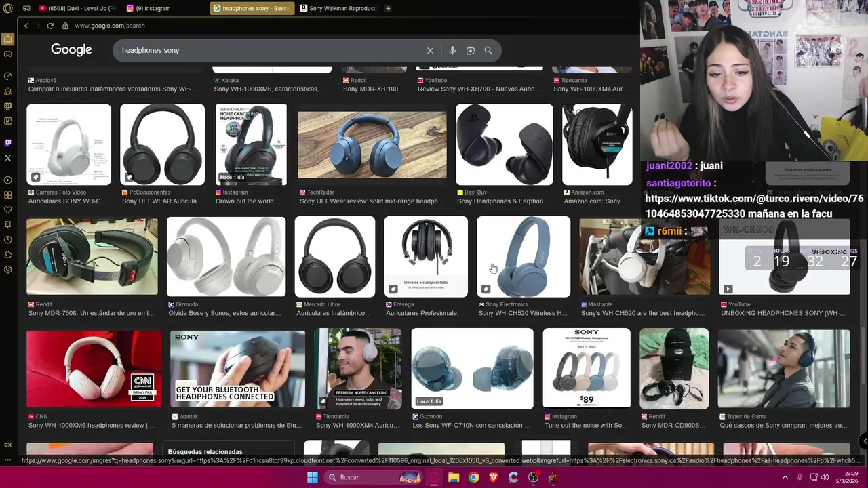
Task: Reload the page with the refresh icon
Action: [x=50, y=26]
